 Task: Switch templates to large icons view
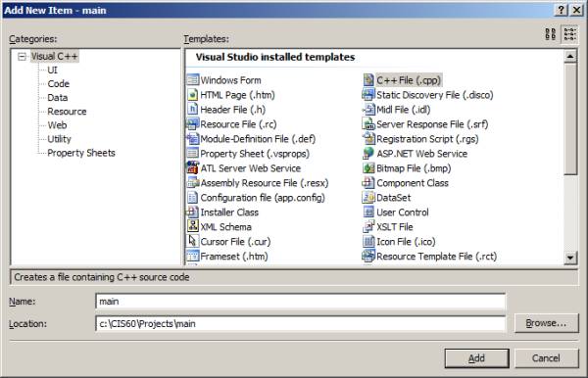pyautogui.click(x=551, y=34)
